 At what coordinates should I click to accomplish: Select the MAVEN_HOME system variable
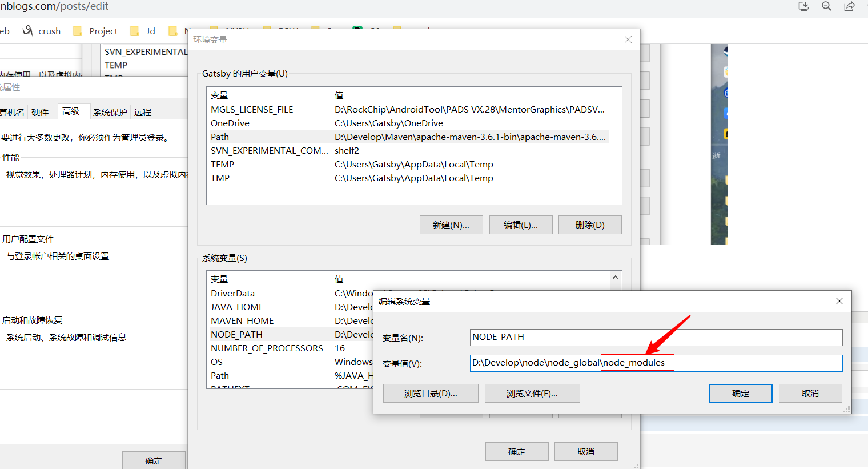242,320
